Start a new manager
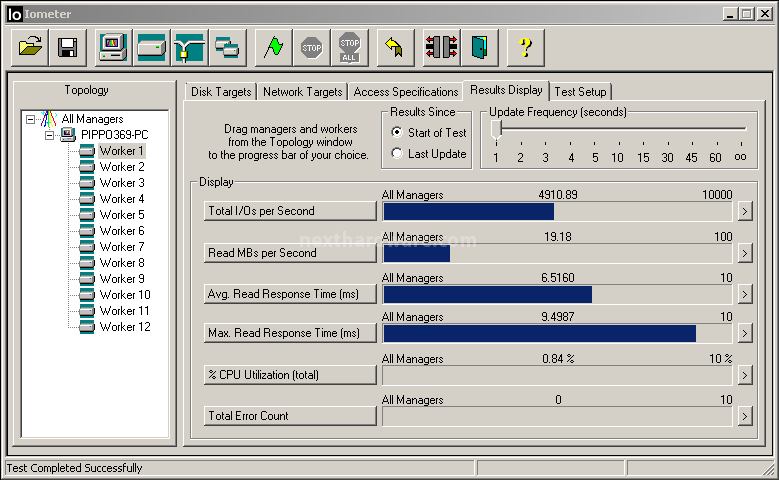 113,48
